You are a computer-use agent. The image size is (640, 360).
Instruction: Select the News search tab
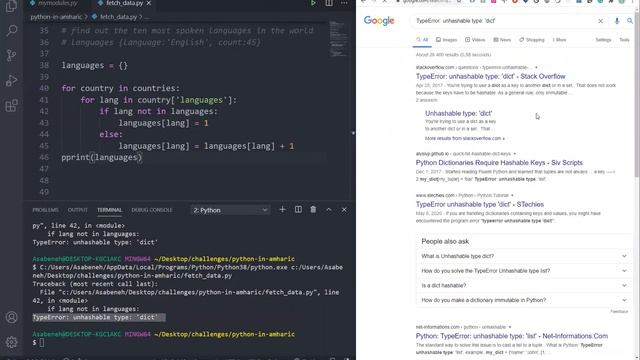[502, 40]
